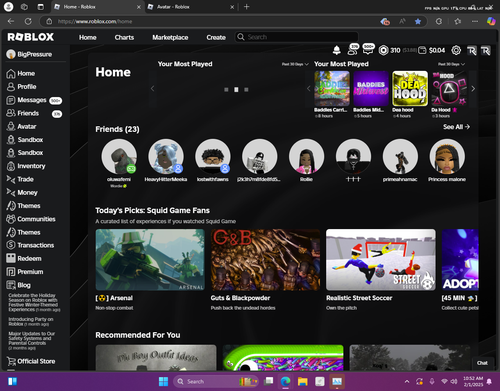Screen dimensions: 500x391
Task: Open Create in the top navigation
Action: coord(216,37)
